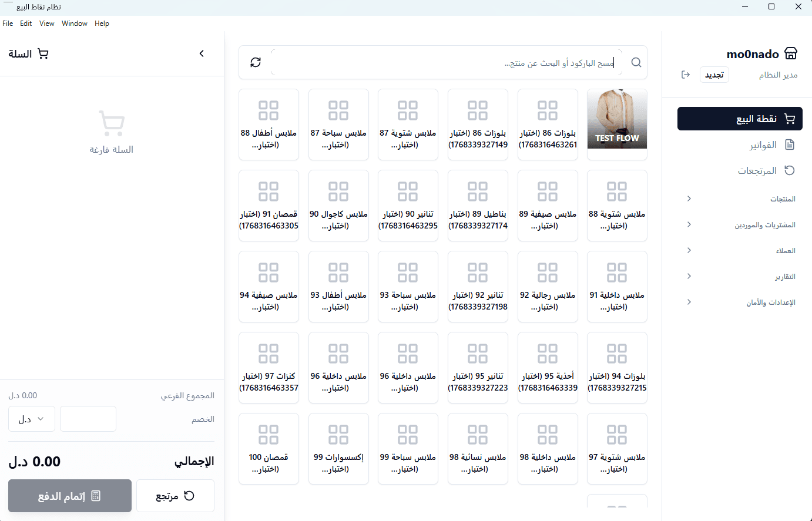The height and width of the screenshot is (521, 812).
Task: Click grid icon of قمصان 100 product
Action: click(x=269, y=435)
